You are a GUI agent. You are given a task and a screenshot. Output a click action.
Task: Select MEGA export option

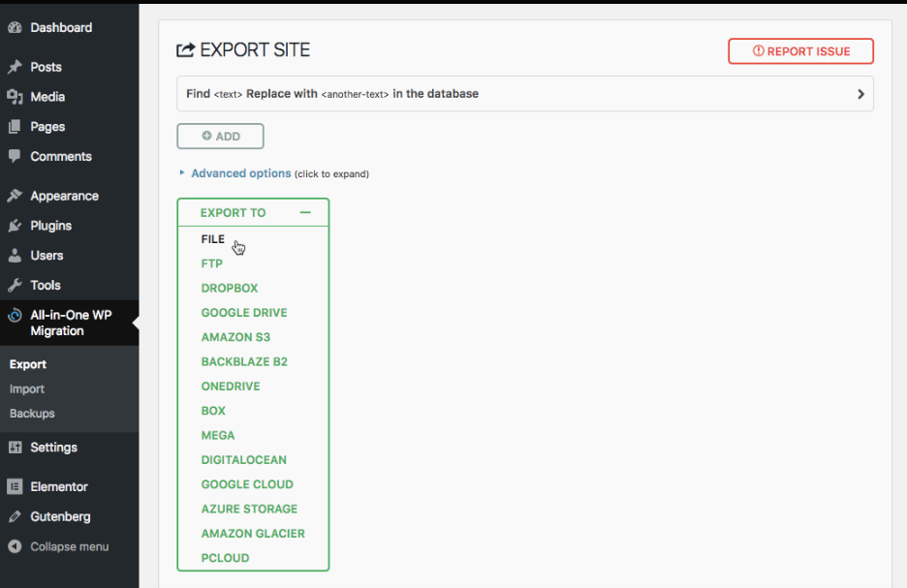218,435
